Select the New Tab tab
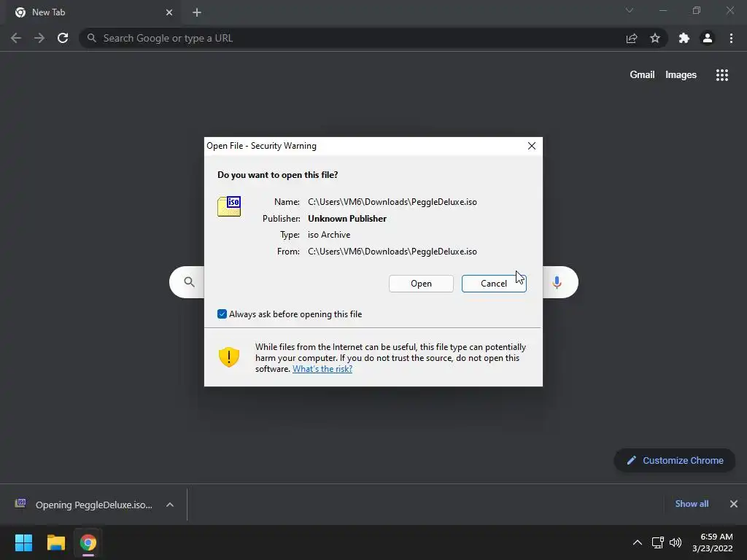 point(93,12)
